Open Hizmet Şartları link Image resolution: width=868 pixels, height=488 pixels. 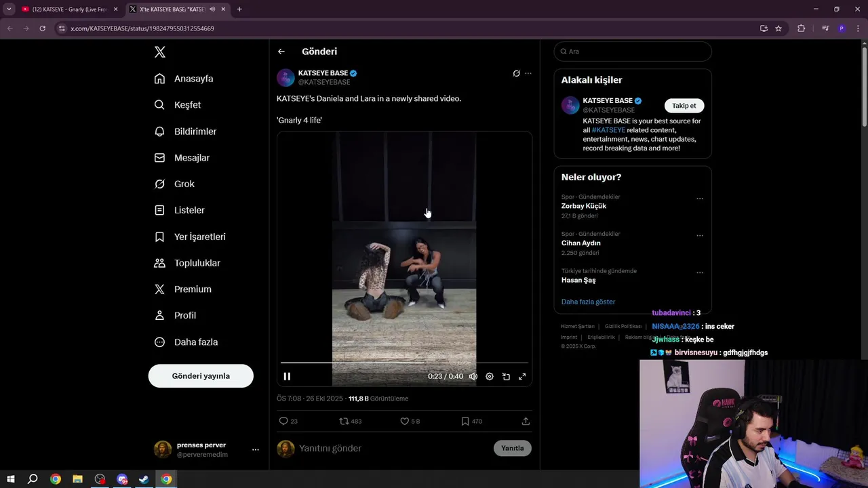tap(578, 326)
